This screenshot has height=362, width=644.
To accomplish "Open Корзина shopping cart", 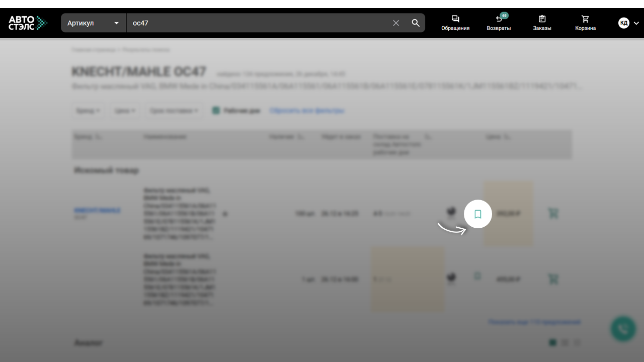I will 585,23.
